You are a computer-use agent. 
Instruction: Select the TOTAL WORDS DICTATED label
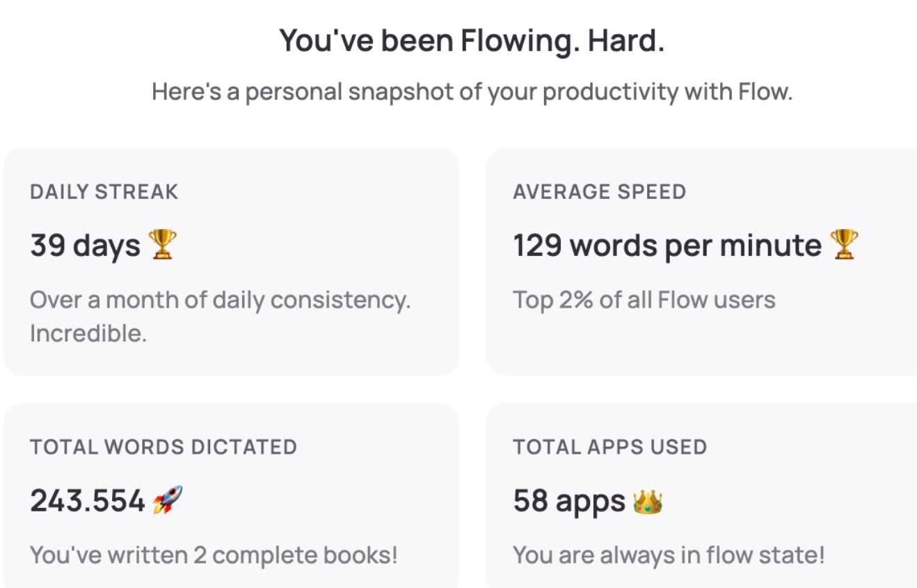[163, 447]
